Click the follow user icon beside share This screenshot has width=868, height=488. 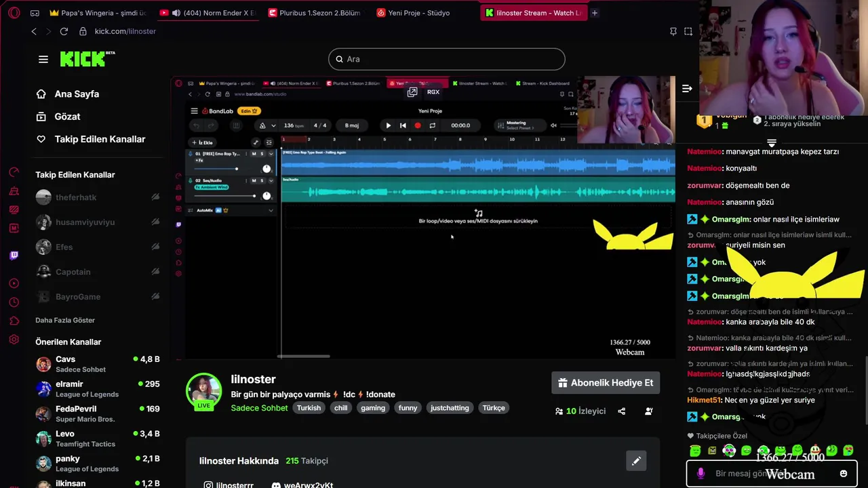pos(649,411)
